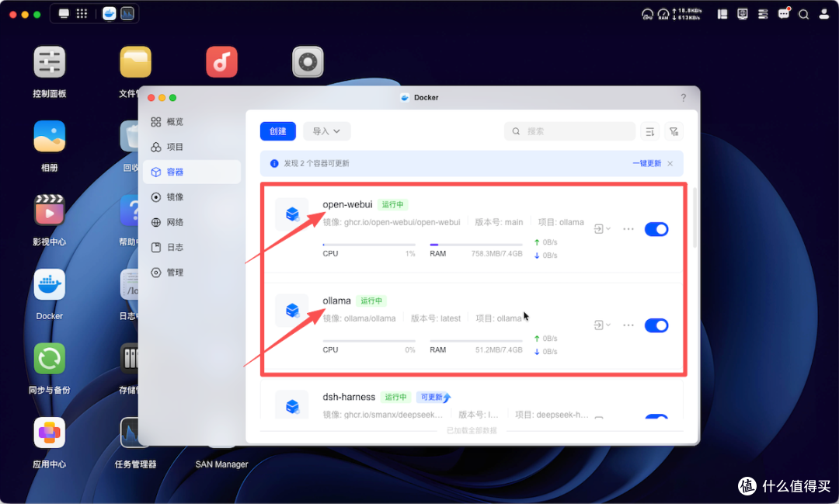Open the app grid launcher icon
Viewport: 839px width, 504px height.
click(82, 14)
